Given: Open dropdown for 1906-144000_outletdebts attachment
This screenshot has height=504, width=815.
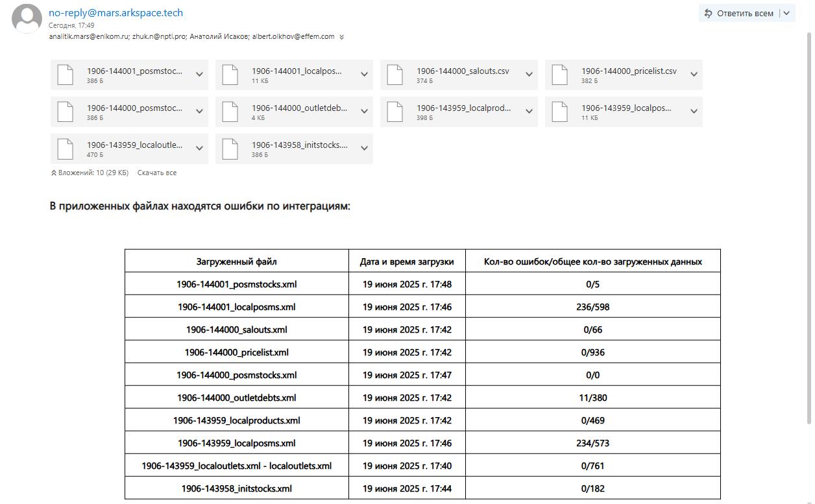Looking at the screenshot, I should [x=364, y=112].
